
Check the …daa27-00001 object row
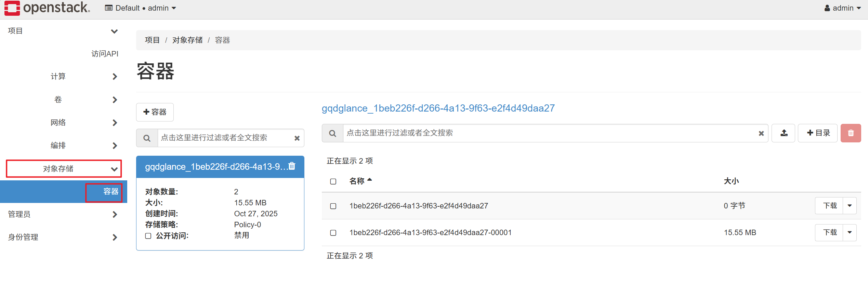coord(333,233)
